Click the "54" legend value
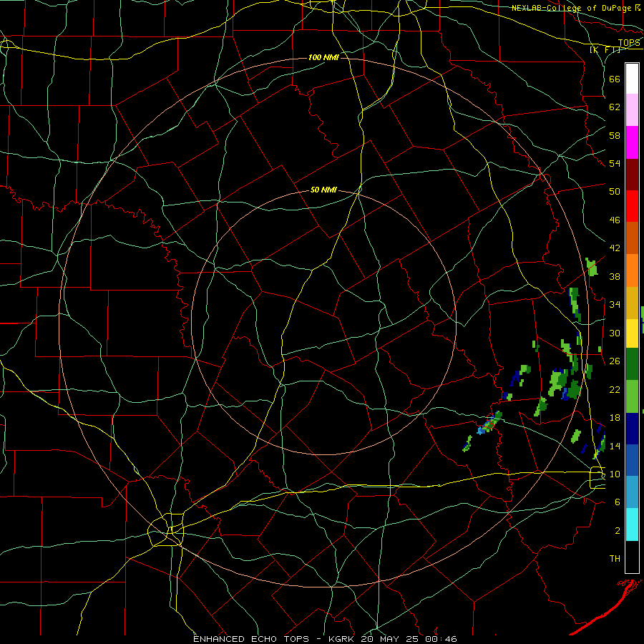644x644 pixels. pyautogui.click(x=615, y=163)
